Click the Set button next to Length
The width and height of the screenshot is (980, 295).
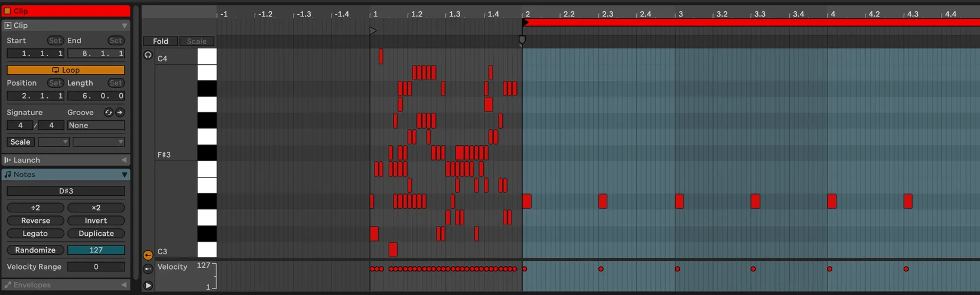(116, 83)
